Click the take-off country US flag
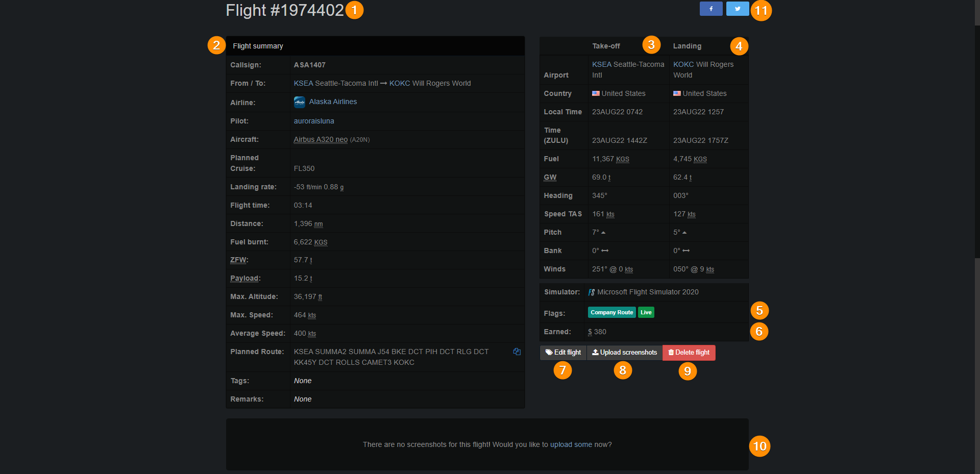 pyautogui.click(x=596, y=93)
